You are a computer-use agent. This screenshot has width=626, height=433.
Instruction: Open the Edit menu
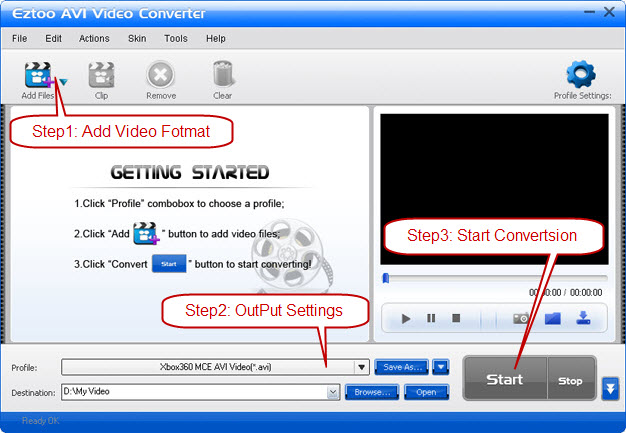click(x=53, y=38)
